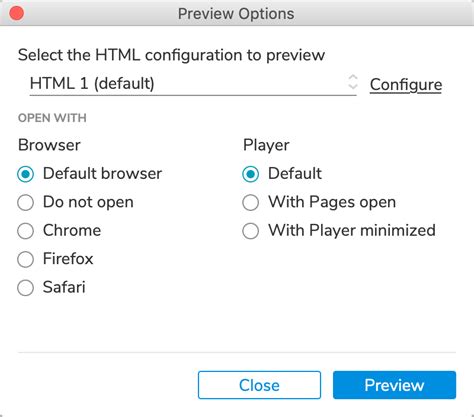
Task: Click the down chevron of the configuration selector
Action: (x=353, y=86)
